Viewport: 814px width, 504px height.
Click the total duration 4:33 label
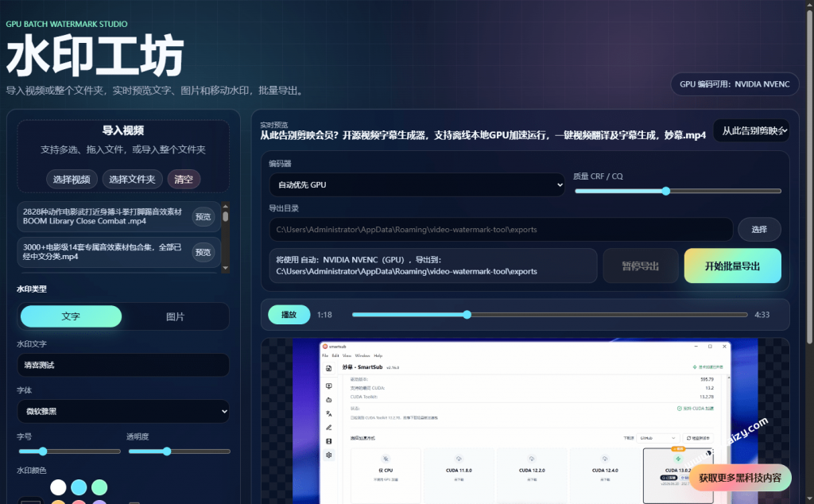(x=762, y=315)
